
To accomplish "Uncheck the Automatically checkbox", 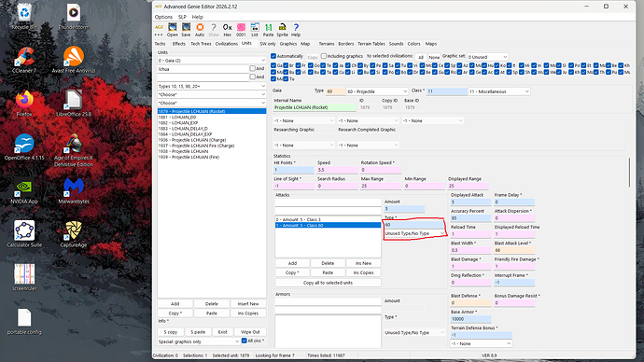I will pyautogui.click(x=273, y=56).
